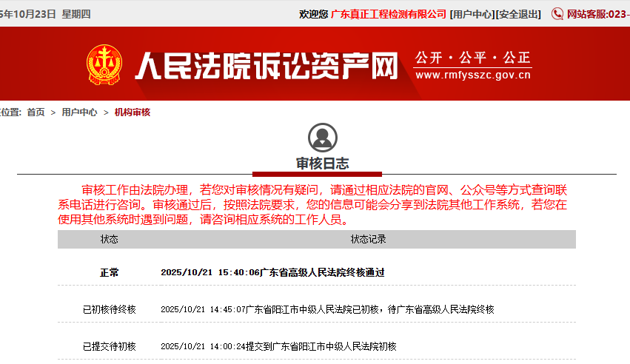The width and height of the screenshot is (630, 364).
Task: Select the 已提交待初核 status cell
Action: coord(110,346)
